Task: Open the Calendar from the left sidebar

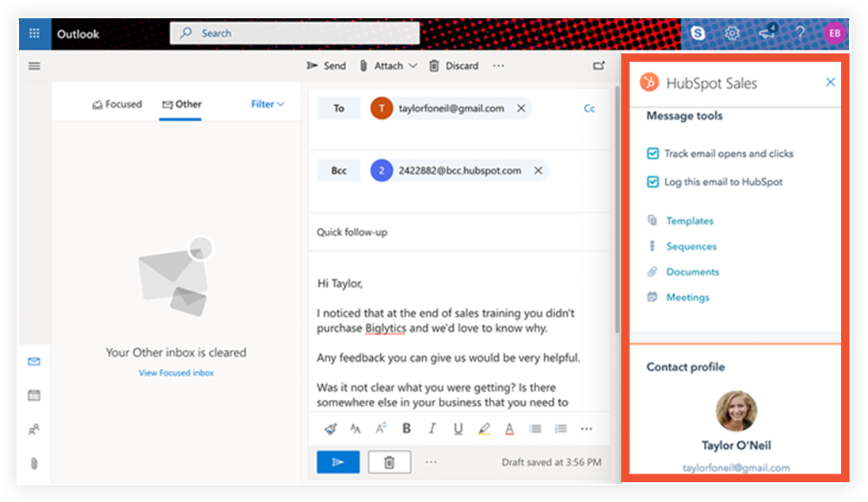Action: pyautogui.click(x=34, y=396)
